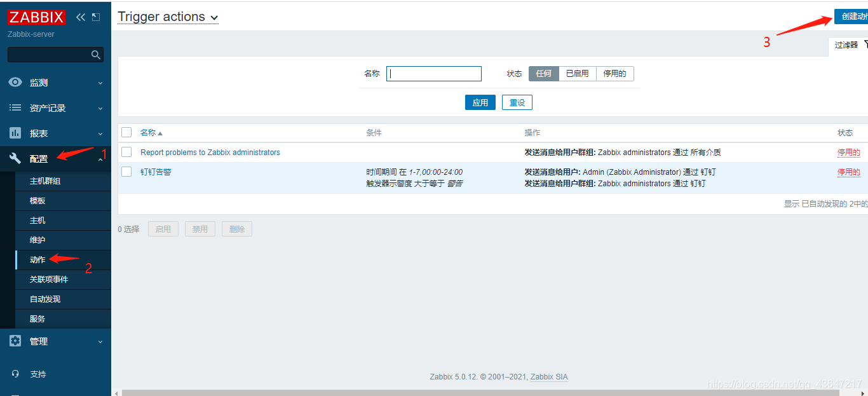This screenshot has width=868, height=396.
Task: Open the 钉钉告警 action link
Action: tap(156, 172)
